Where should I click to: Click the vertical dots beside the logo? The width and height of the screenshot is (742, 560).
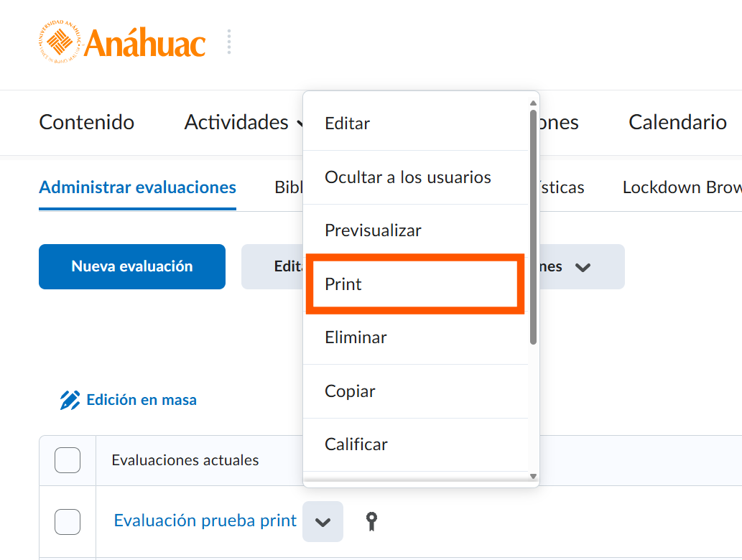[229, 42]
